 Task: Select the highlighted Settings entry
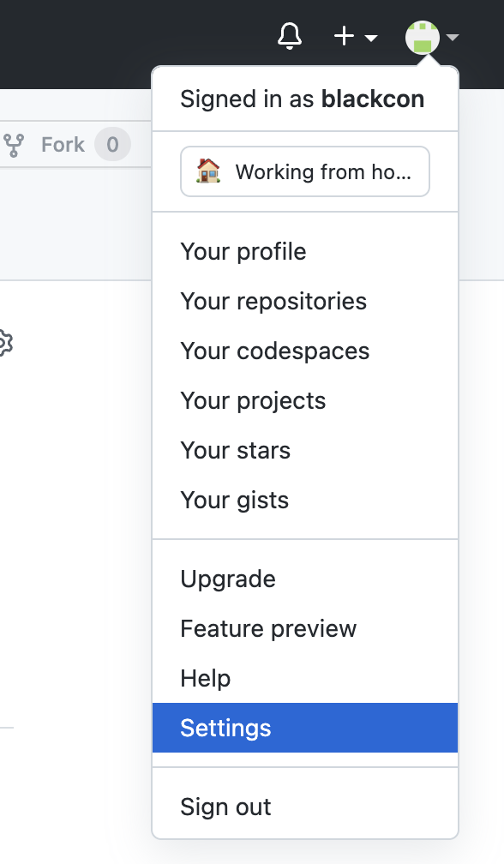(x=305, y=728)
